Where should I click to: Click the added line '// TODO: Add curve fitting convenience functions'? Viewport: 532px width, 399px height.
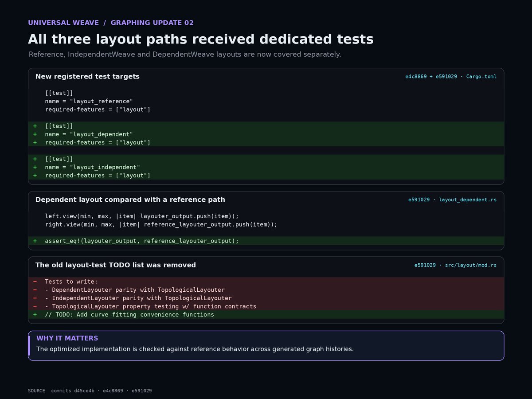point(266,314)
